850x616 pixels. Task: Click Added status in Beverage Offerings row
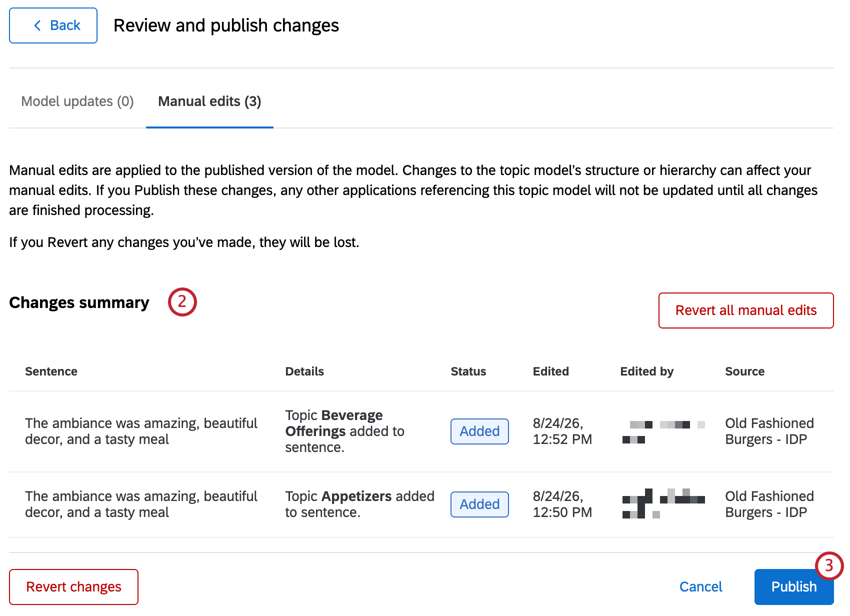click(479, 431)
